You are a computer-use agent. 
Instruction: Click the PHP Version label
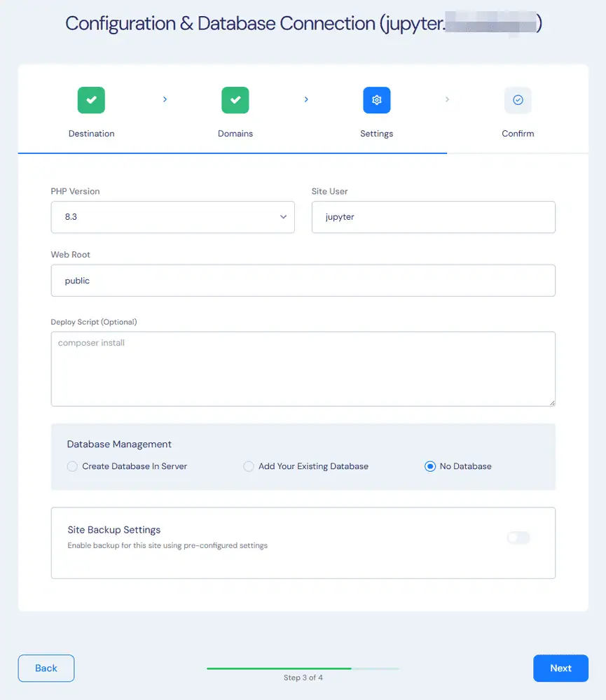point(75,191)
